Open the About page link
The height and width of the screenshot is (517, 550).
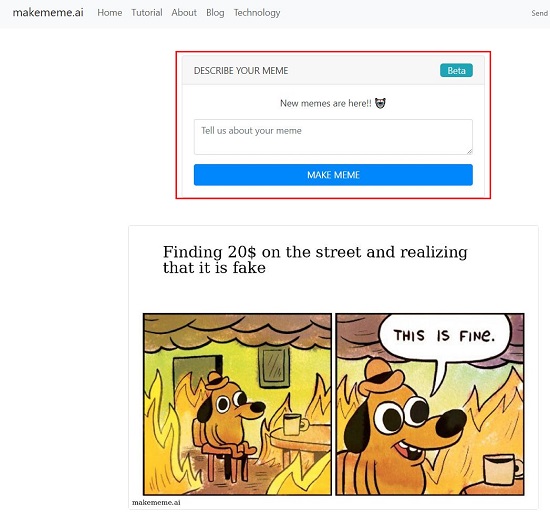184,13
